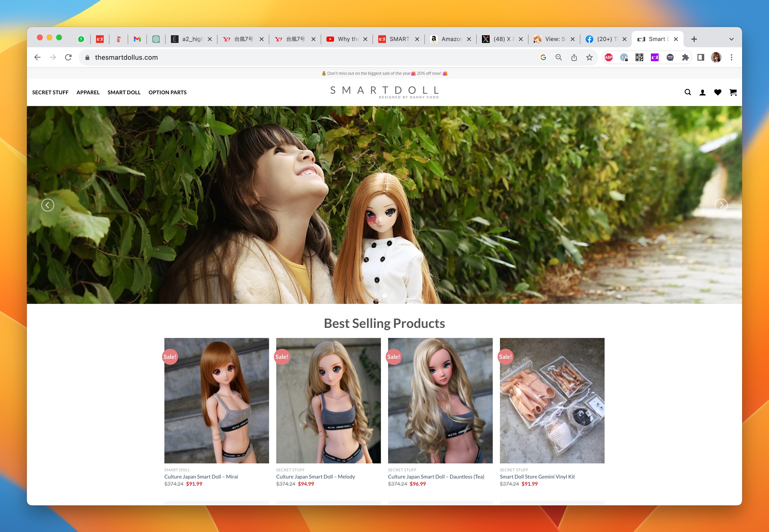769x532 pixels.
Task: Open the SMART DOLL menu
Action: (124, 92)
